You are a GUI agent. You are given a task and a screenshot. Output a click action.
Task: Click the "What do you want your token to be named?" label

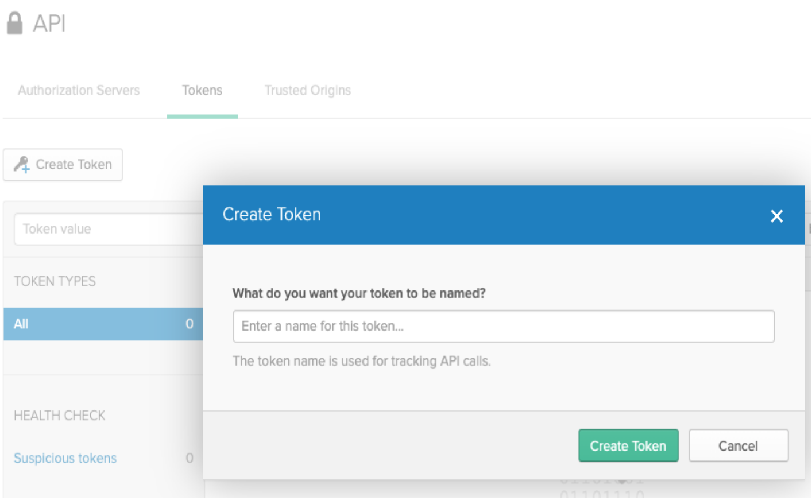(359, 293)
